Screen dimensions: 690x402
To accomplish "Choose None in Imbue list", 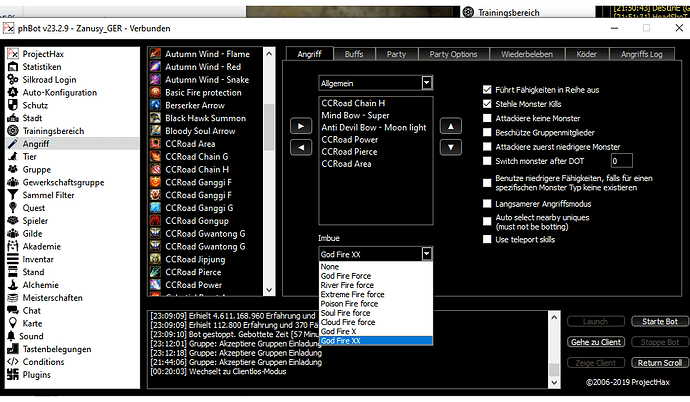I will click(x=375, y=267).
